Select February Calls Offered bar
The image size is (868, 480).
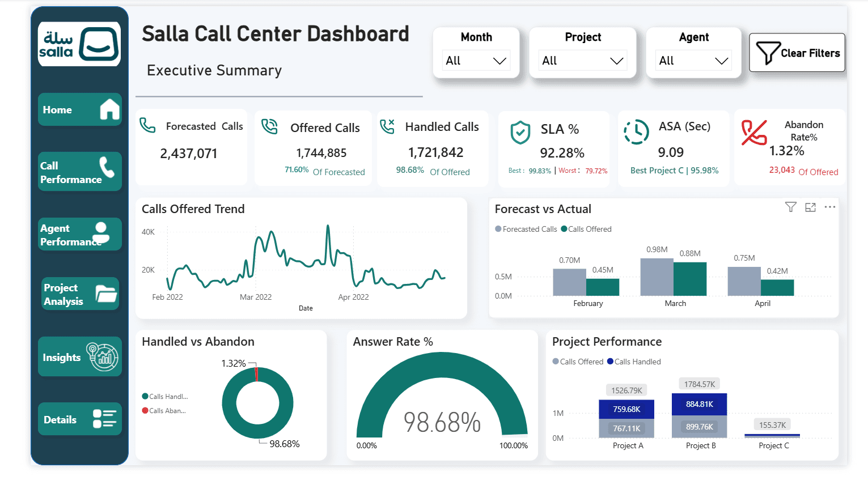[603, 287]
